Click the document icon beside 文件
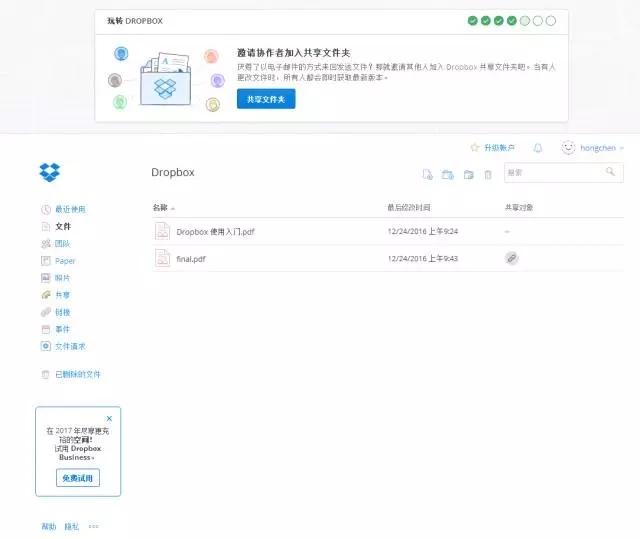The width and height of the screenshot is (640, 539). (x=46, y=226)
